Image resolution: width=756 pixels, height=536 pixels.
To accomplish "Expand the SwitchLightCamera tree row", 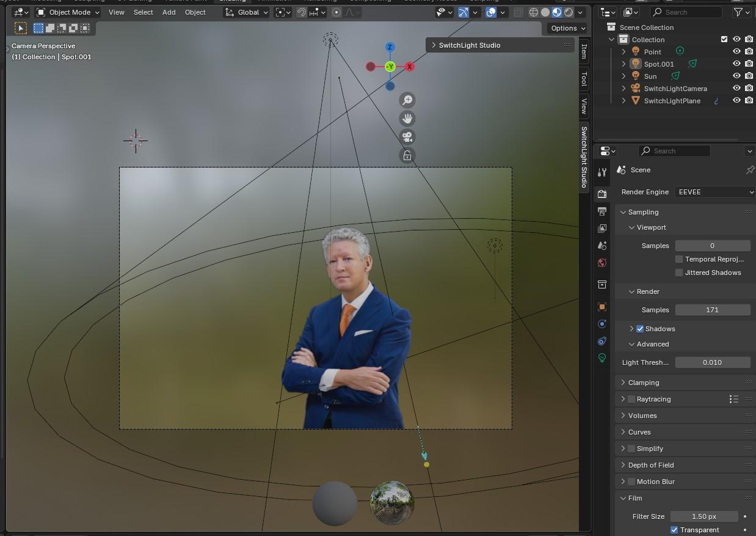I will coord(623,89).
